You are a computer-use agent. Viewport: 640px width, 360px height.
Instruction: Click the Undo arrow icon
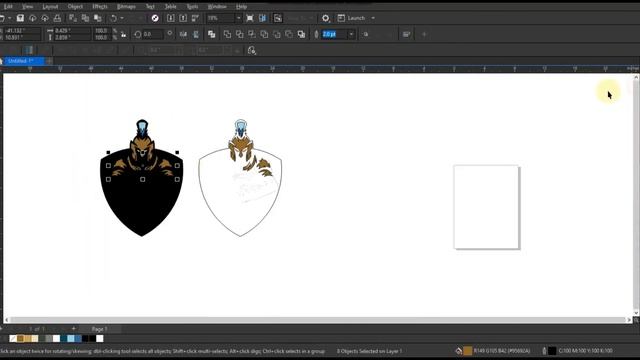(x=113, y=18)
